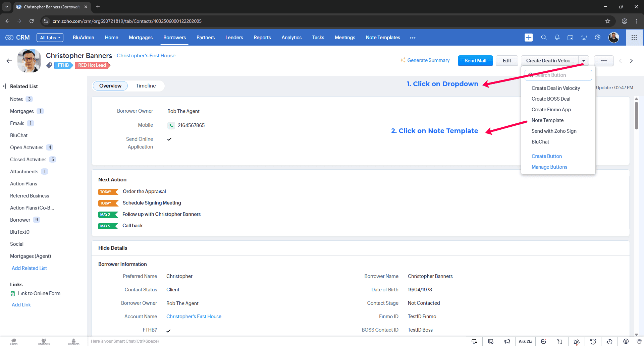Image resolution: width=644 pixels, height=346 pixels.
Task: Collapse the Related List sidebar
Action: (x=4, y=86)
